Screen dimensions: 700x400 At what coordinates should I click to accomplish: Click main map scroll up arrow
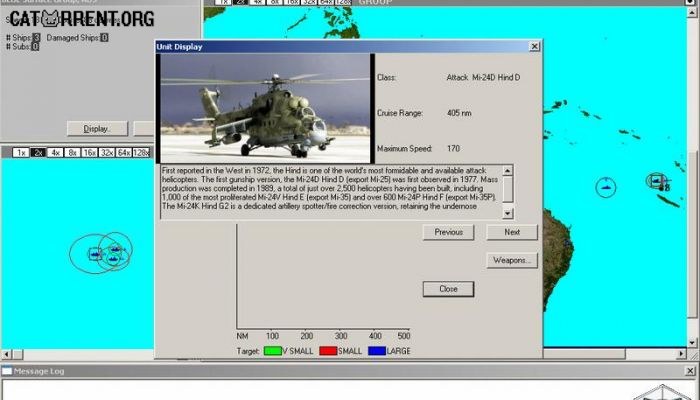pyautogui.click(x=692, y=12)
